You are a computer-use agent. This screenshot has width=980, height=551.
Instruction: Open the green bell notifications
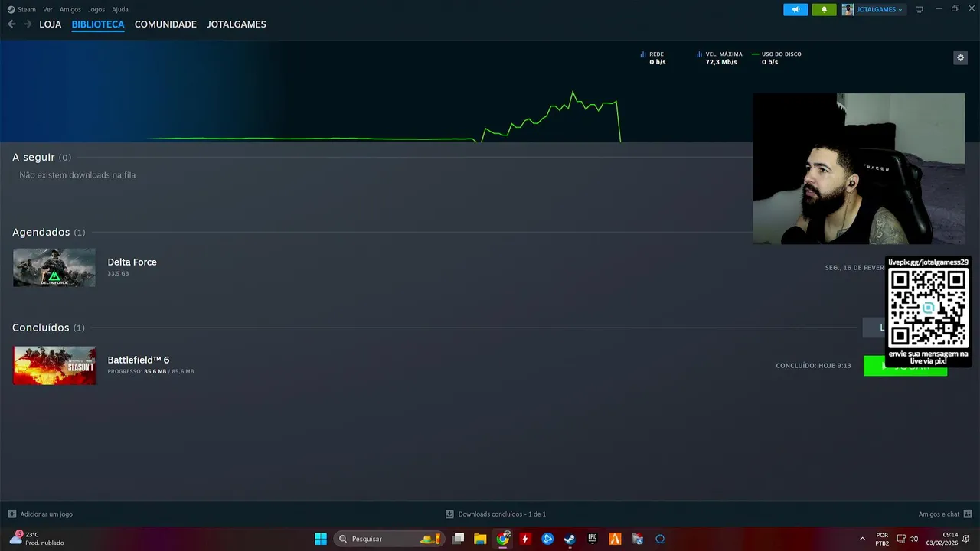coord(824,9)
